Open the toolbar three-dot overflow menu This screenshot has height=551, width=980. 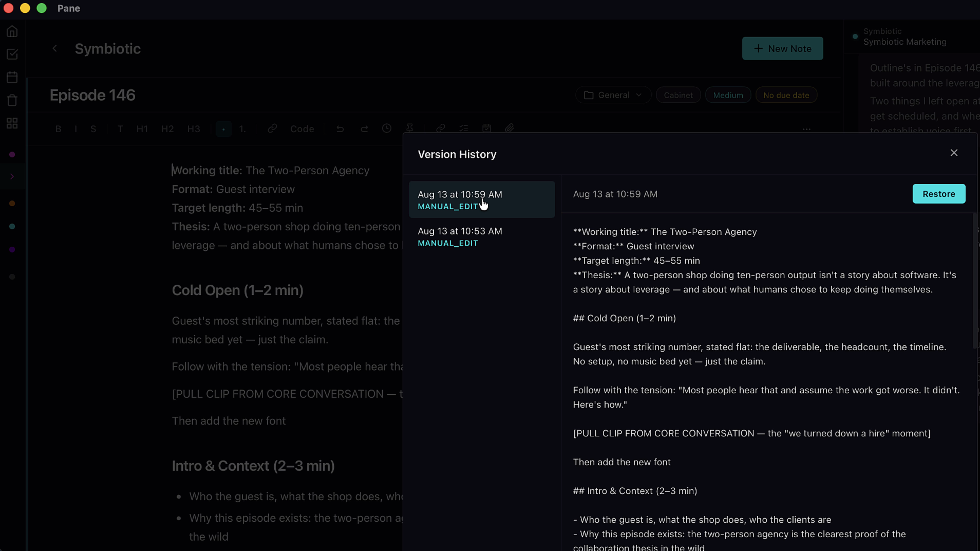(x=806, y=129)
